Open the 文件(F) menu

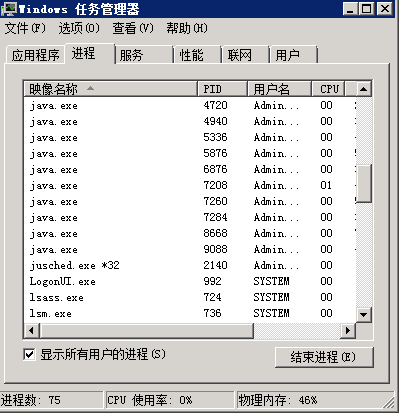click(25, 28)
